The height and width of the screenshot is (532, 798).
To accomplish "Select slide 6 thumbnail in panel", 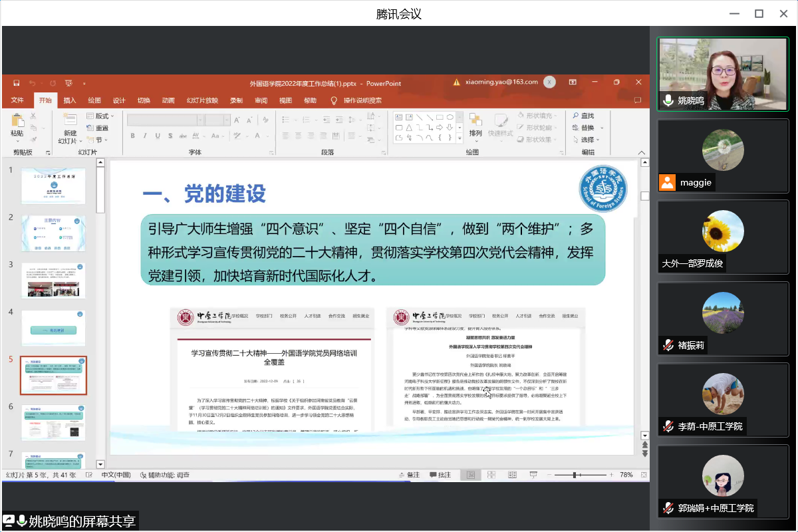I will pos(53,422).
